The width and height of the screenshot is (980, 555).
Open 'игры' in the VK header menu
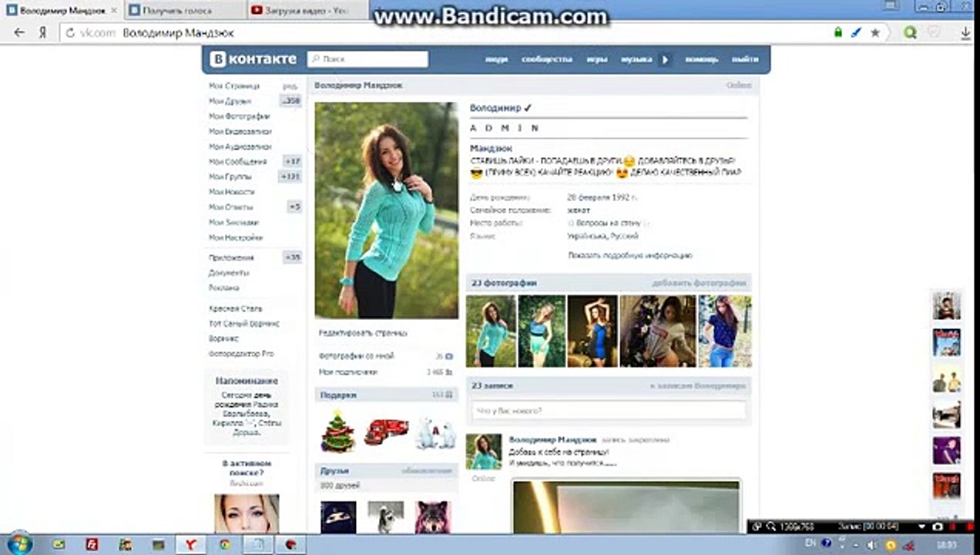[x=596, y=59]
